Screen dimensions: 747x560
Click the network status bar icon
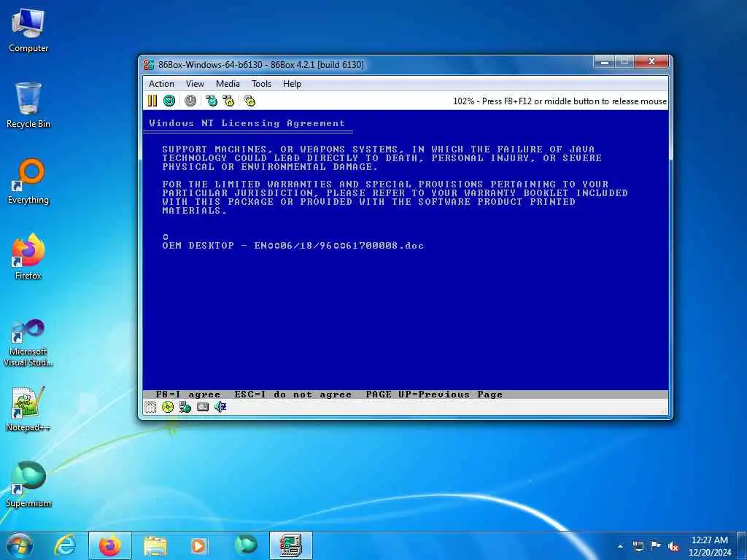(185, 407)
